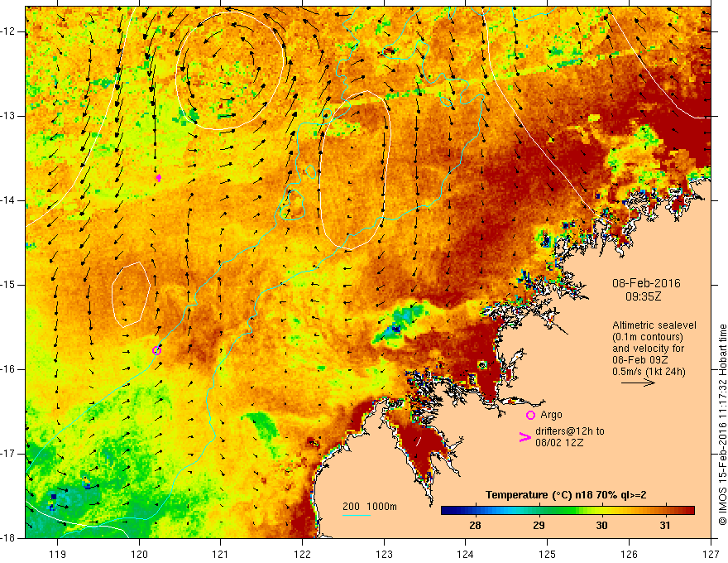This screenshot has height=563, width=728.
Task: Click the longitude label 126
Action: pos(629,554)
